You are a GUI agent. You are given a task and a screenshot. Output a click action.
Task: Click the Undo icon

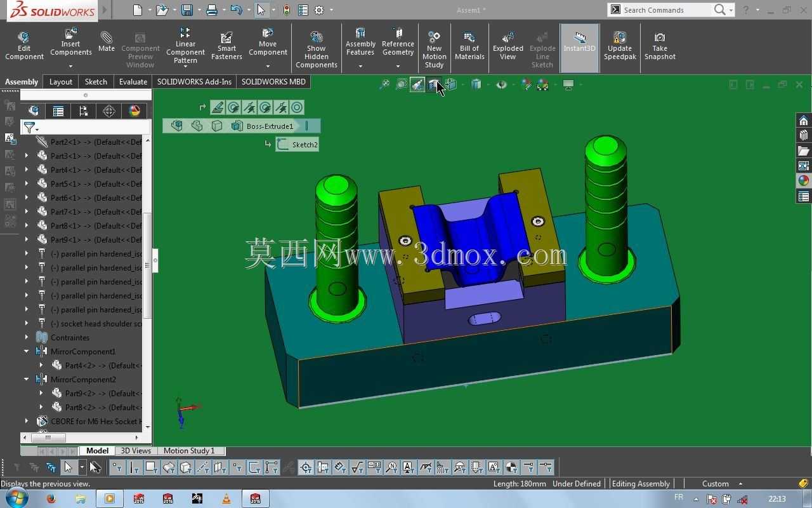pyautogui.click(x=236, y=10)
